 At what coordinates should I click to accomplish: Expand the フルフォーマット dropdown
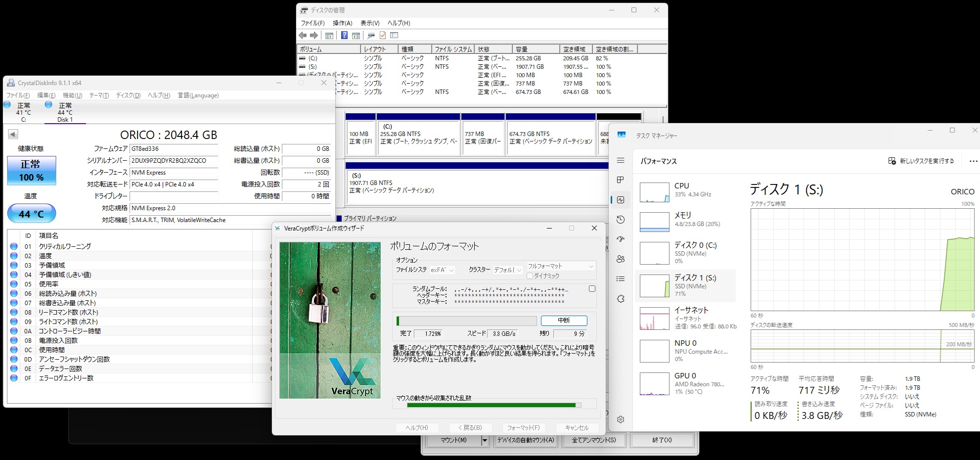[x=560, y=266]
